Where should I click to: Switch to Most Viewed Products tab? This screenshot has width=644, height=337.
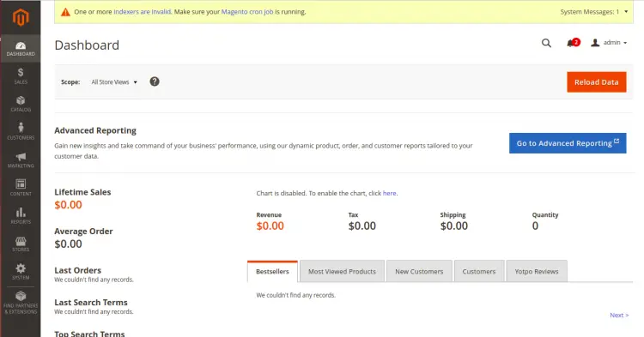[342, 272]
